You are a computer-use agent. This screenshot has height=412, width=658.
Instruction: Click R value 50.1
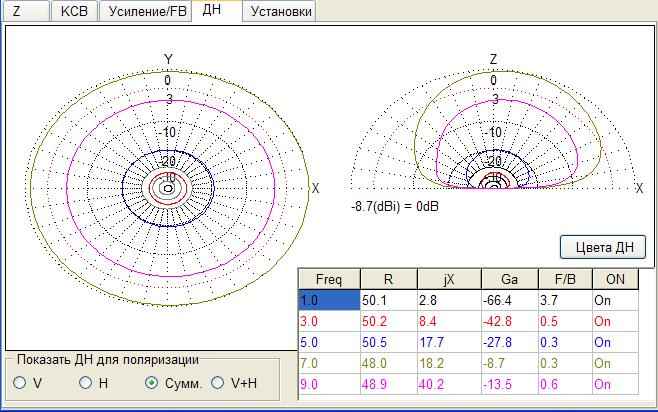389,300
